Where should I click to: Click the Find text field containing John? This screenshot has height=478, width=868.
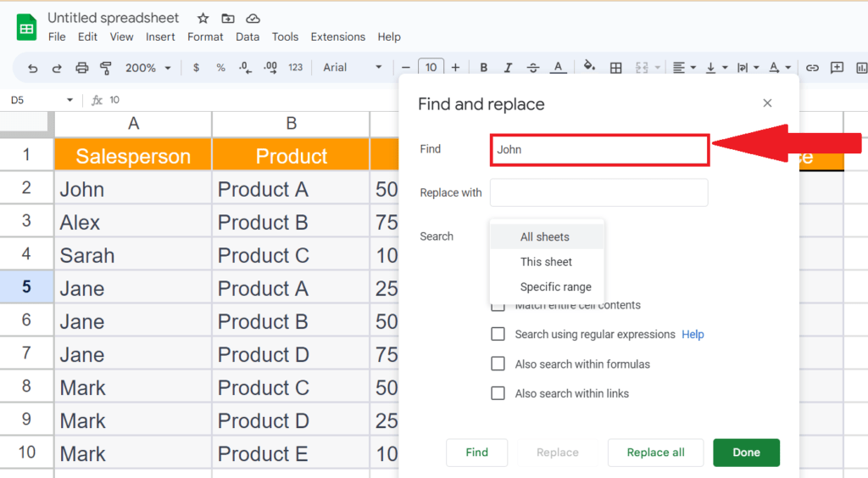[599, 149]
